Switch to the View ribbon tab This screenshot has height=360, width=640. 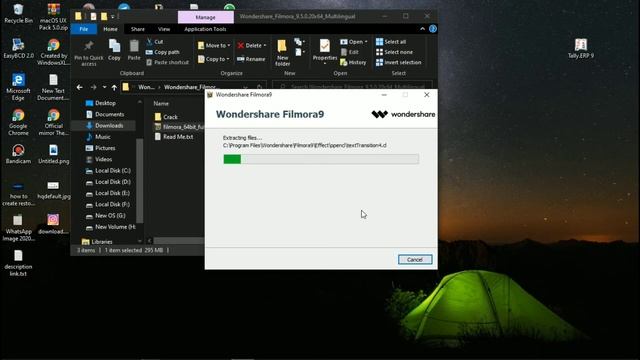tap(164, 29)
